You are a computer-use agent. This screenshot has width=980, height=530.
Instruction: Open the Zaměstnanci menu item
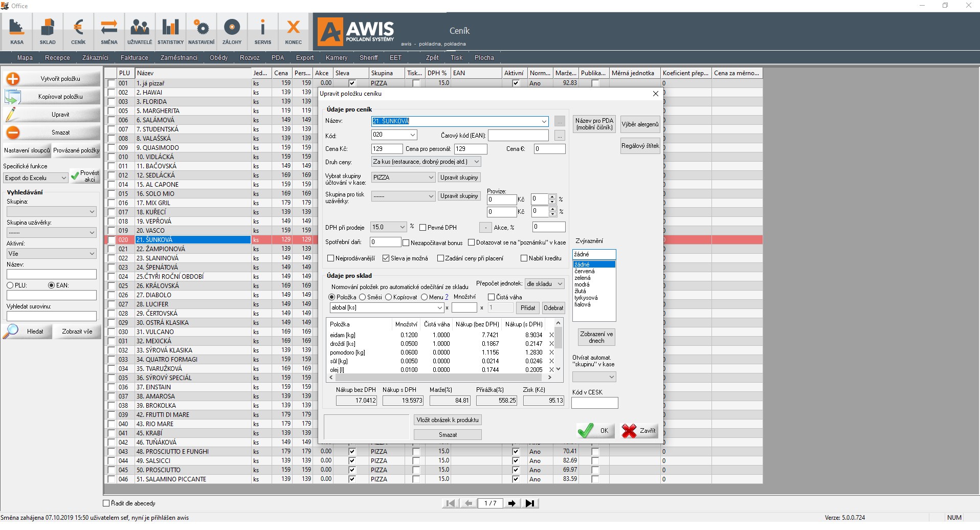click(179, 58)
